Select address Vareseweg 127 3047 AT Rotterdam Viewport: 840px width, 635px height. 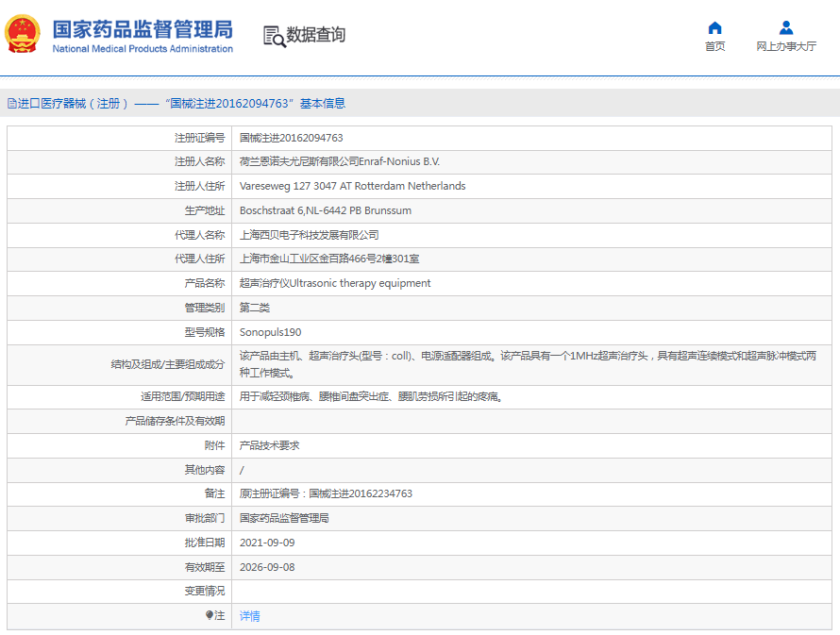click(x=352, y=186)
